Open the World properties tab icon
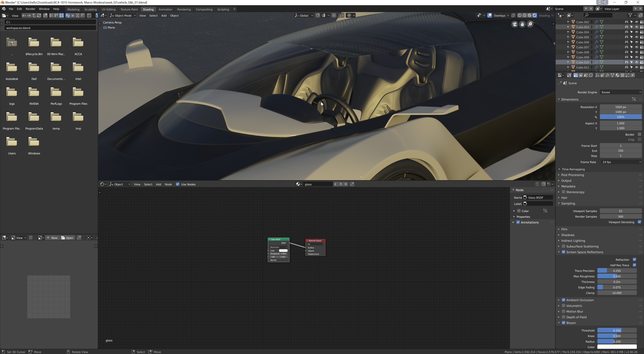644x354 pixels. [x=591, y=75]
